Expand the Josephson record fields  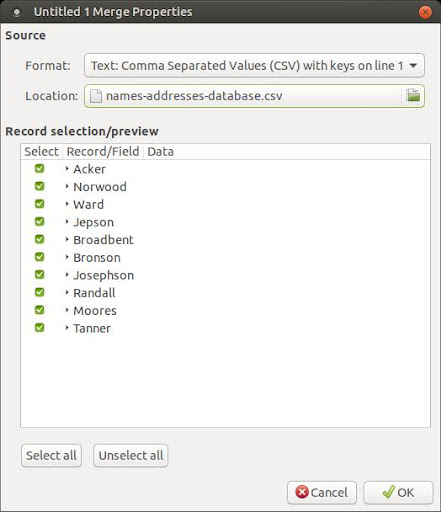pos(67,275)
